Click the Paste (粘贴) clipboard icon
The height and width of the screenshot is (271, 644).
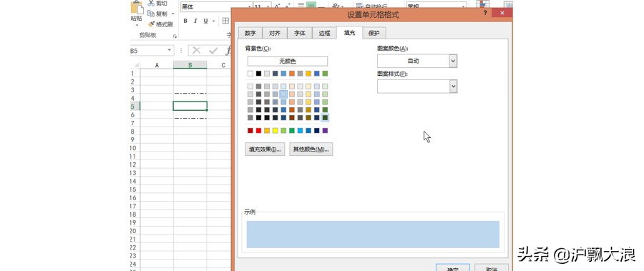point(137,7)
